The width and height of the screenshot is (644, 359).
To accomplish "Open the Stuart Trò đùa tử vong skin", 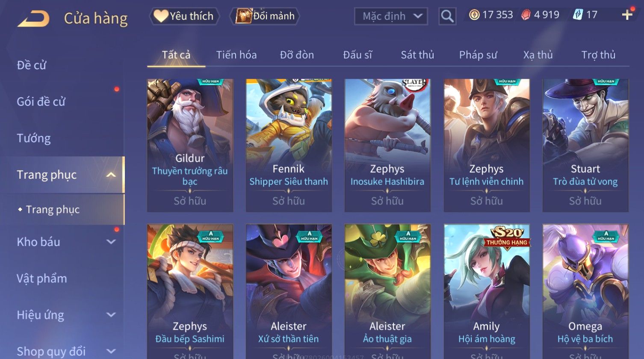I will (585, 145).
